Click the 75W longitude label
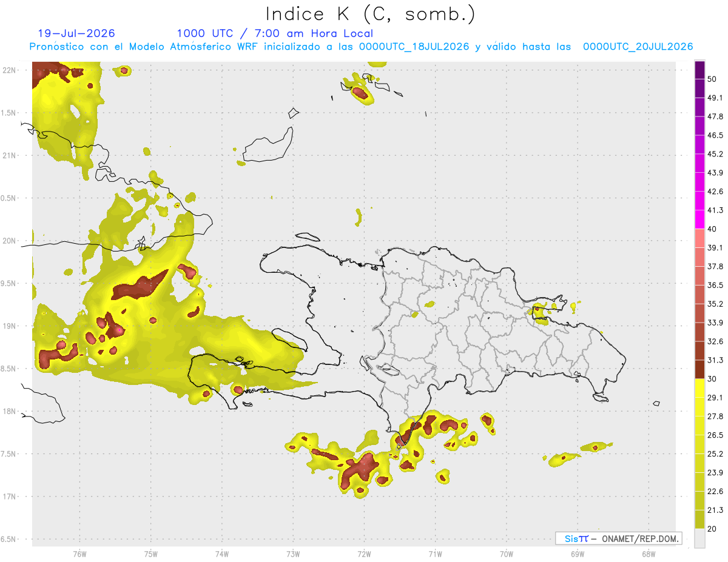Screen dimensions: 728x562 click(151, 554)
